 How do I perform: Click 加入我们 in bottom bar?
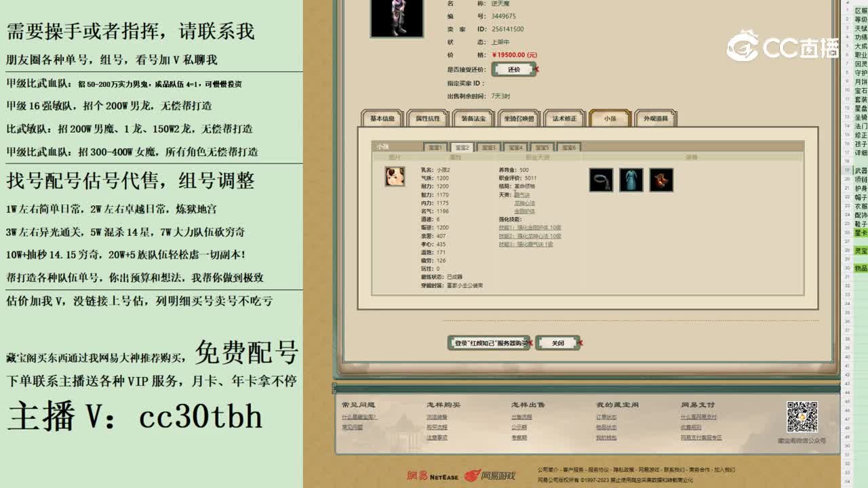[724, 469]
